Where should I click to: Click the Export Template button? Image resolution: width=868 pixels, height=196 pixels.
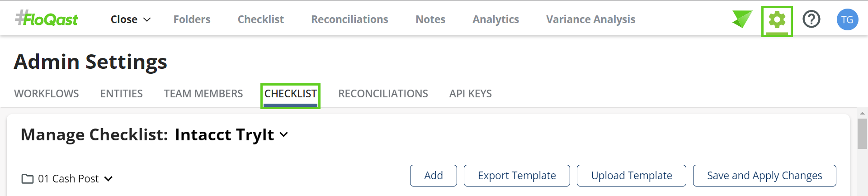point(517,176)
